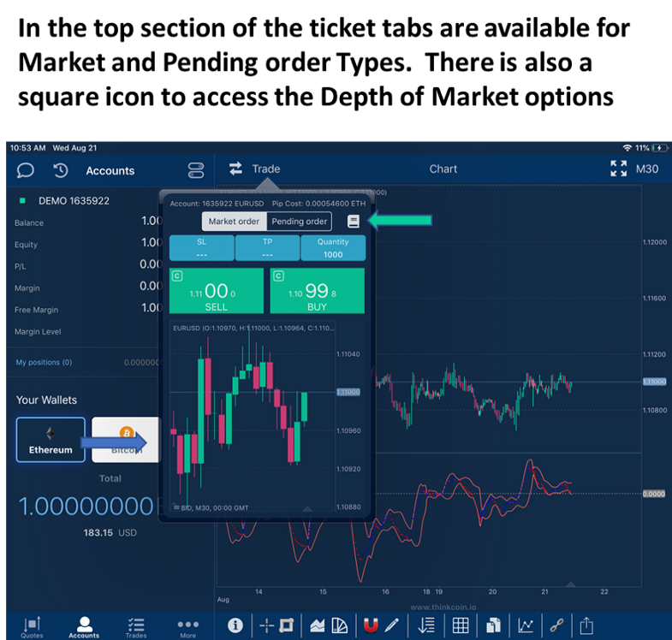This screenshot has height=640, width=672.
Task: Select the Market order tab
Action: [234, 221]
